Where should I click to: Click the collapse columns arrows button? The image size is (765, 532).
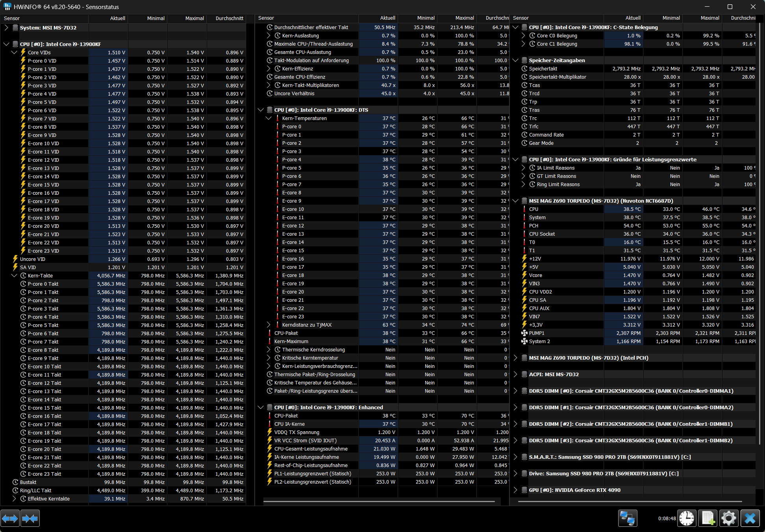click(30, 518)
